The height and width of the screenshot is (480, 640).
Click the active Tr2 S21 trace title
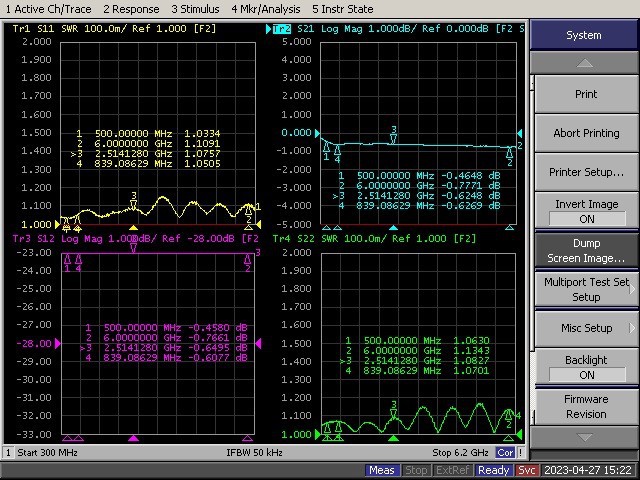395,29
